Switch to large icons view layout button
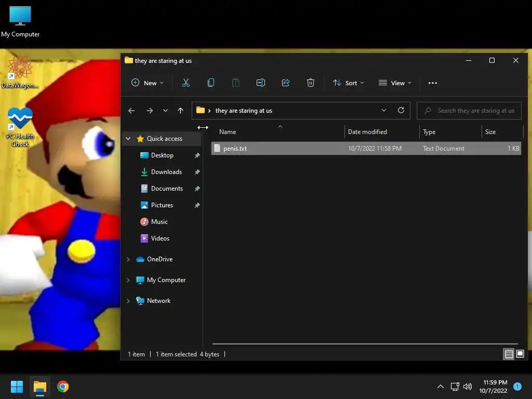Viewport: 532px width, 399px height. [x=520, y=354]
